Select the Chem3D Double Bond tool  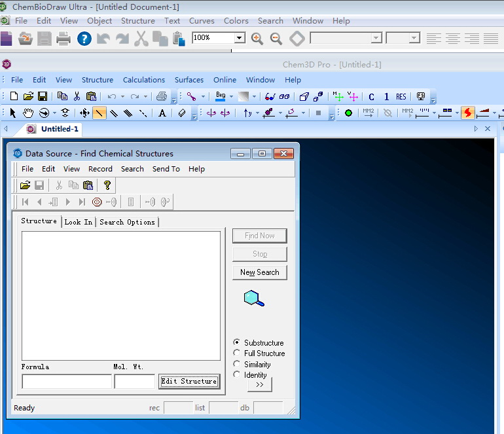click(x=114, y=113)
